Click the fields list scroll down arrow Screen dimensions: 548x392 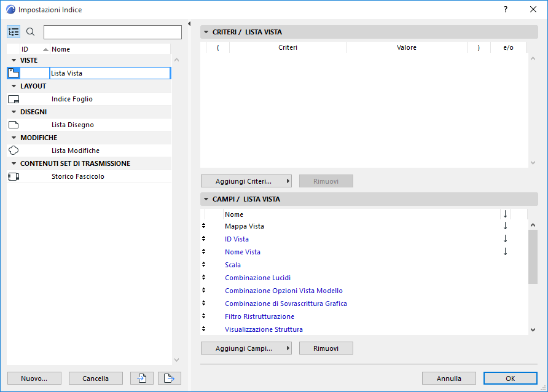(533, 329)
